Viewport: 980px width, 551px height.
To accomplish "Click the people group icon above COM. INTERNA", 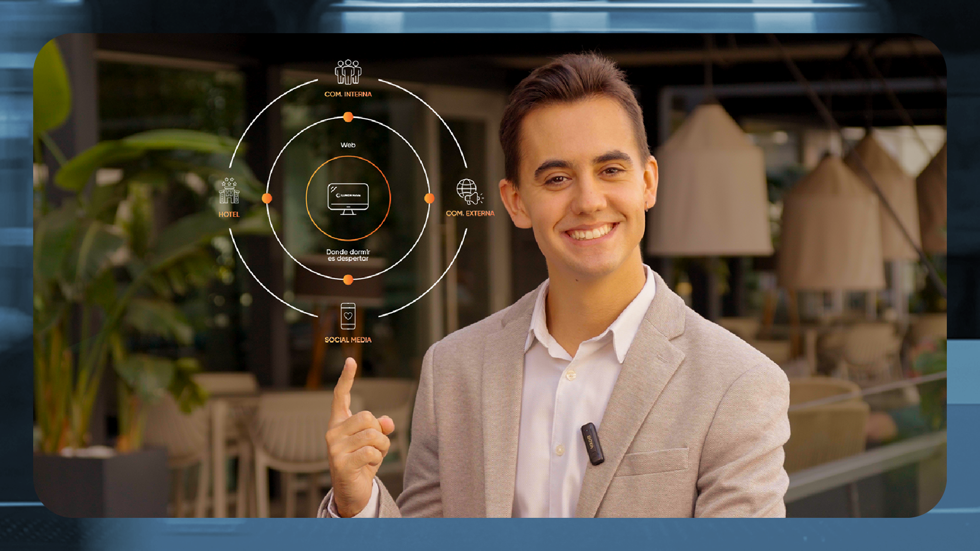I will (x=348, y=72).
